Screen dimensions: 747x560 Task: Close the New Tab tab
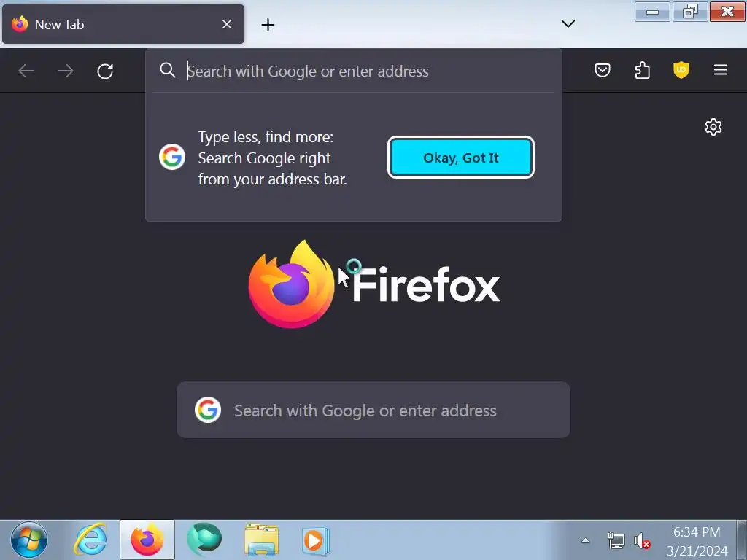(x=227, y=24)
